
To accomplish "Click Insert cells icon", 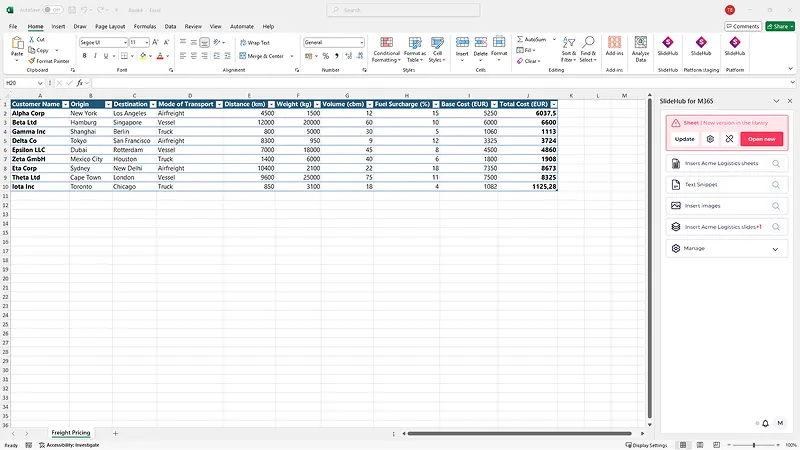I will [x=462, y=43].
